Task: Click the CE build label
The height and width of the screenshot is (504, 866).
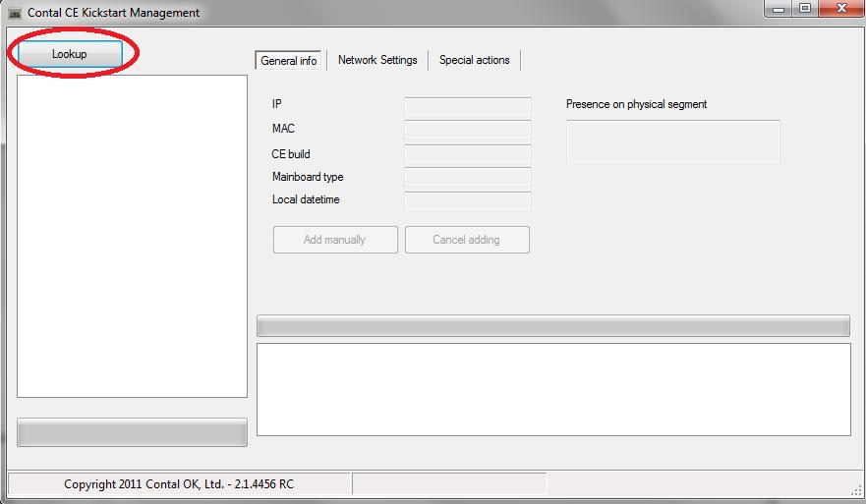Action: point(291,154)
